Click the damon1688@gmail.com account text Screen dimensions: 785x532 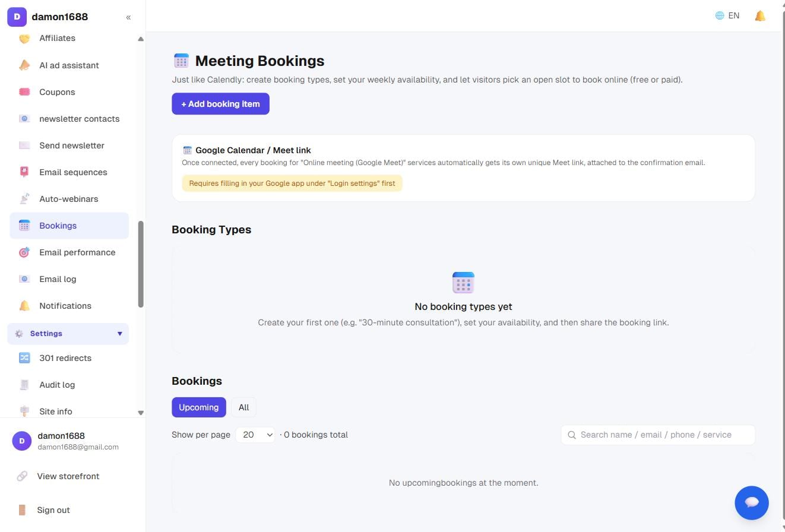[78, 447]
